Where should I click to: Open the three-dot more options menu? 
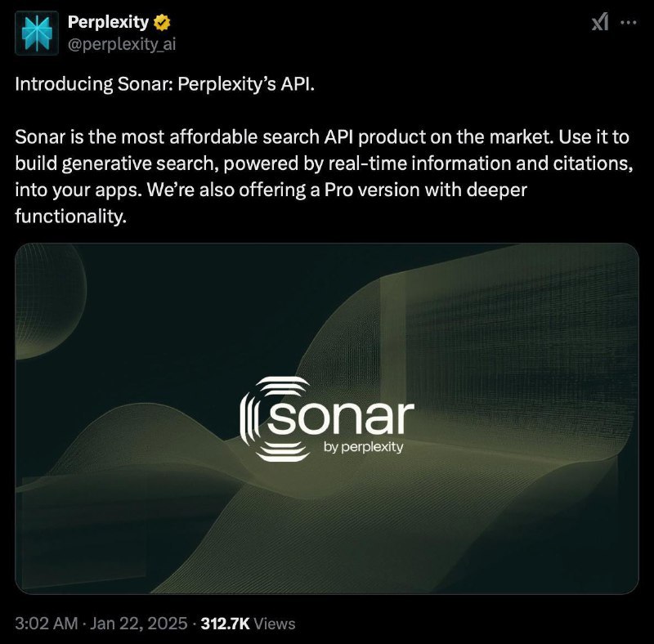[629, 22]
